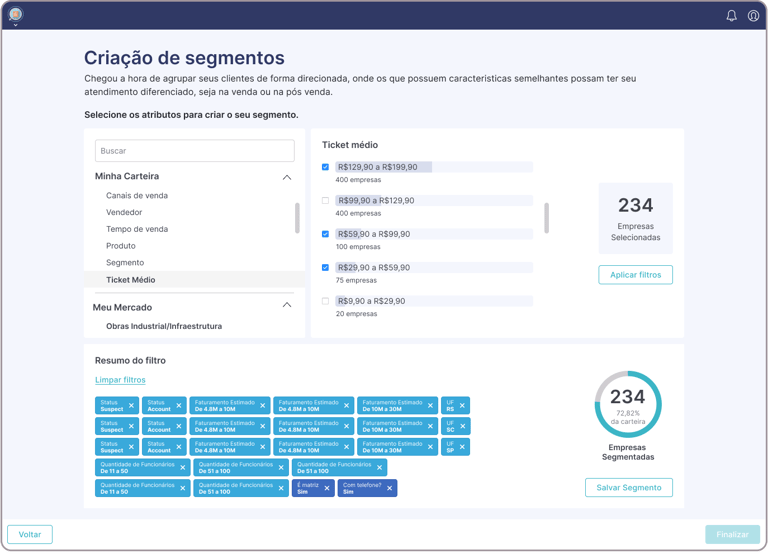The height and width of the screenshot is (554, 768).
Task: Remove Status Account chip in UF RS row
Action: (179, 406)
